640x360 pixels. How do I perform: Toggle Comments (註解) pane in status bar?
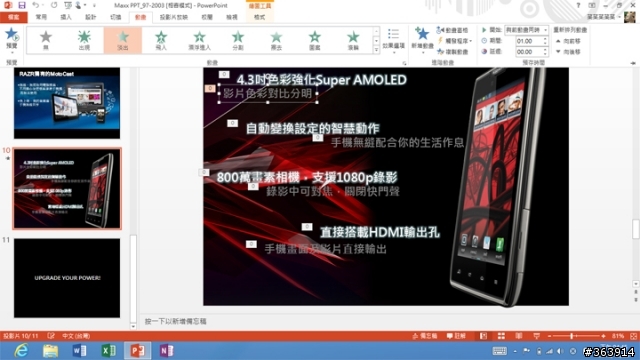pos(456,336)
